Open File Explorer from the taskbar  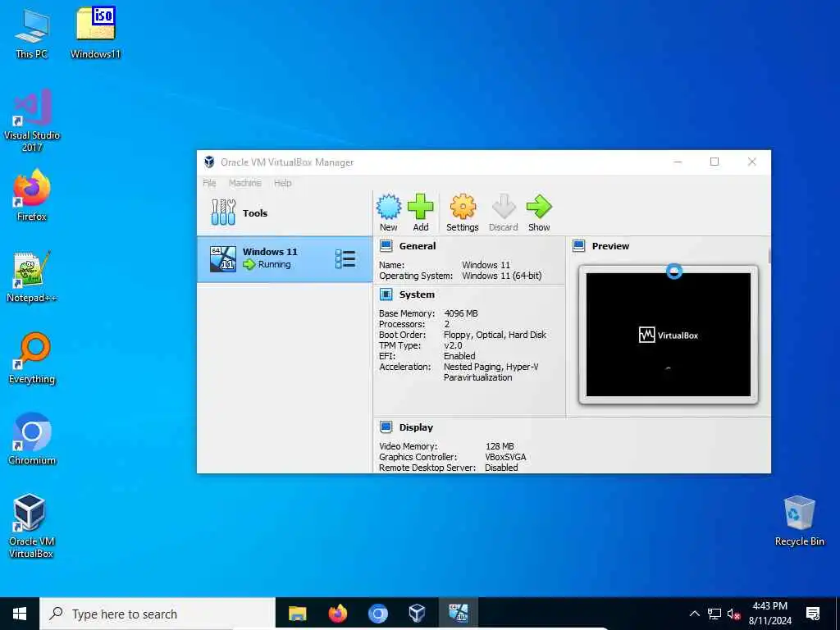[x=297, y=614]
